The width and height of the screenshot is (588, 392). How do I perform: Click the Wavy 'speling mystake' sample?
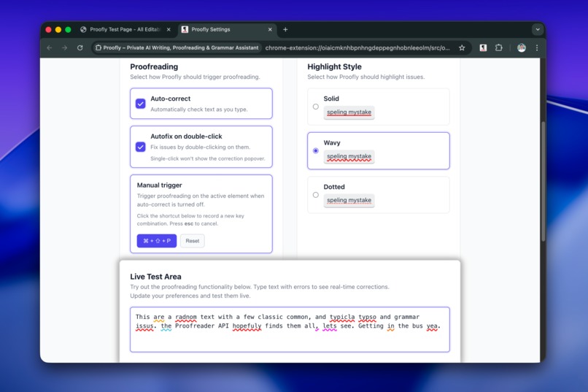(x=349, y=156)
